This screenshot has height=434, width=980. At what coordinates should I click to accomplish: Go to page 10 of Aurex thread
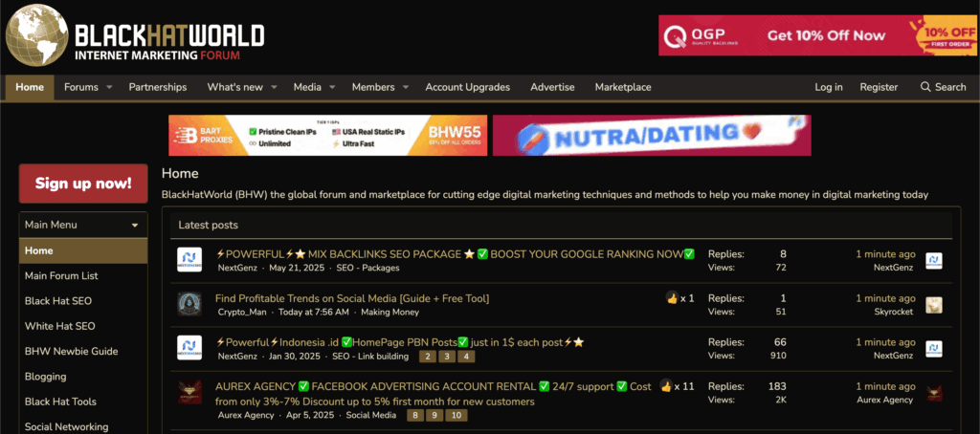click(x=457, y=415)
